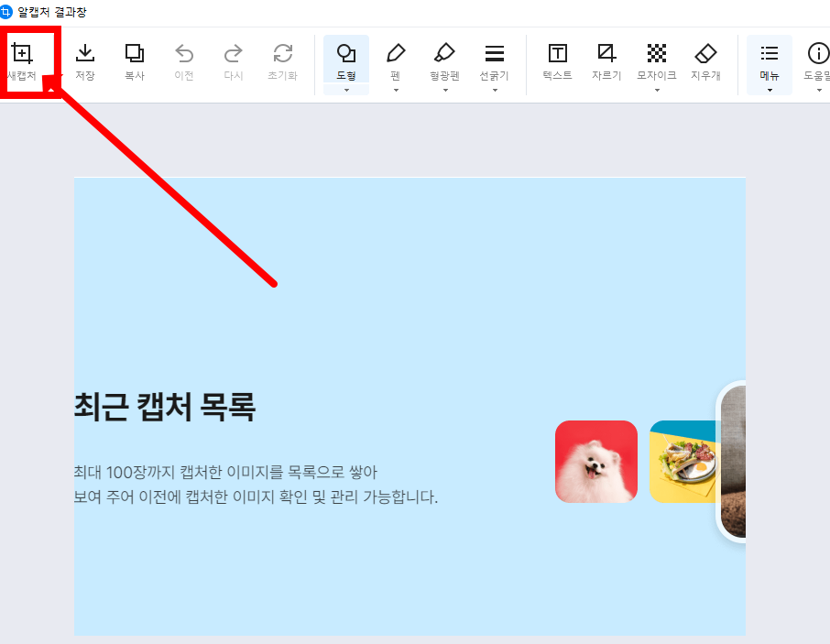Open the 메뉴 (Menu) panel
The width and height of the screenshot is (830, 644).
770,55
